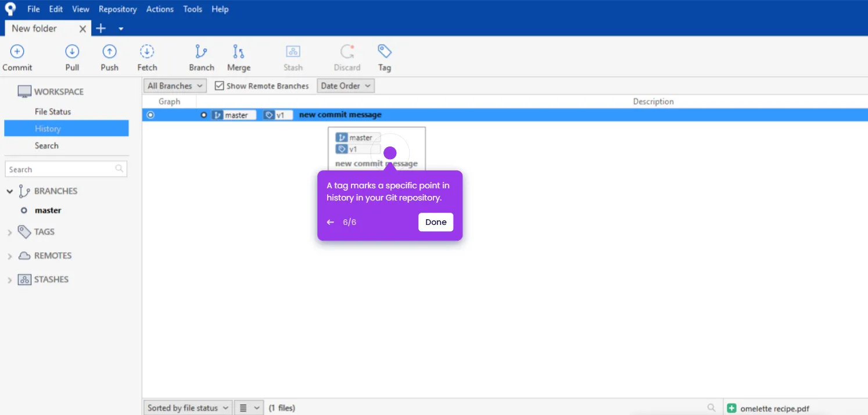This screenshot has width=868, height=415.
Task: Click the Description column header
Action: tap(653, 101)
